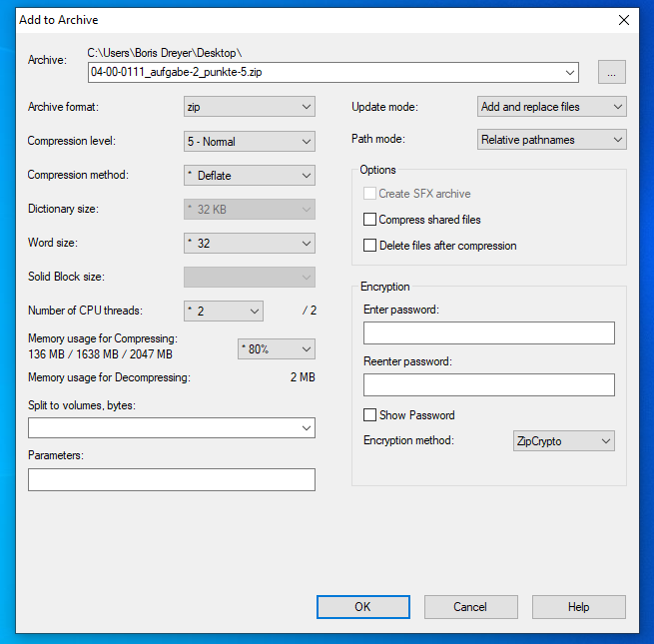Click the browse button next to archive path
The width and height of the screenshot is (654, 644).
point(612,72)
